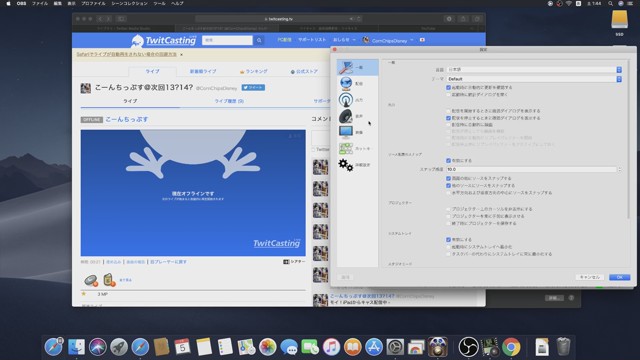Click the Theater (シアター) mode icon below the player
640x360 pixels.
click(286, 262)
